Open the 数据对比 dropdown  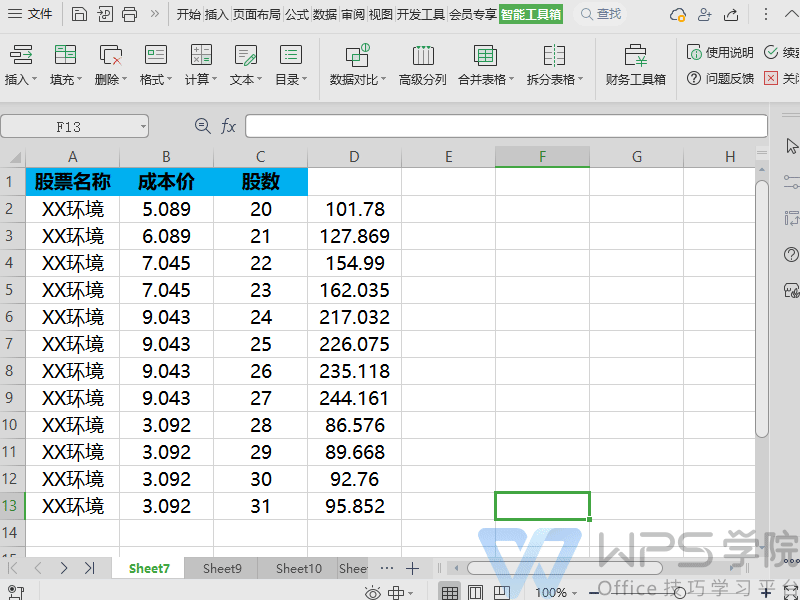[x=358, y=65]
